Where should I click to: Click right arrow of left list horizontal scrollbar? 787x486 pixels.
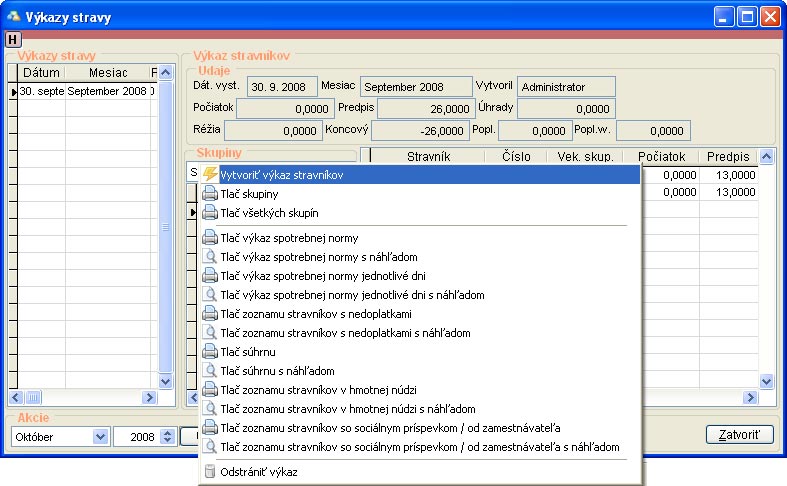[150, 397]
